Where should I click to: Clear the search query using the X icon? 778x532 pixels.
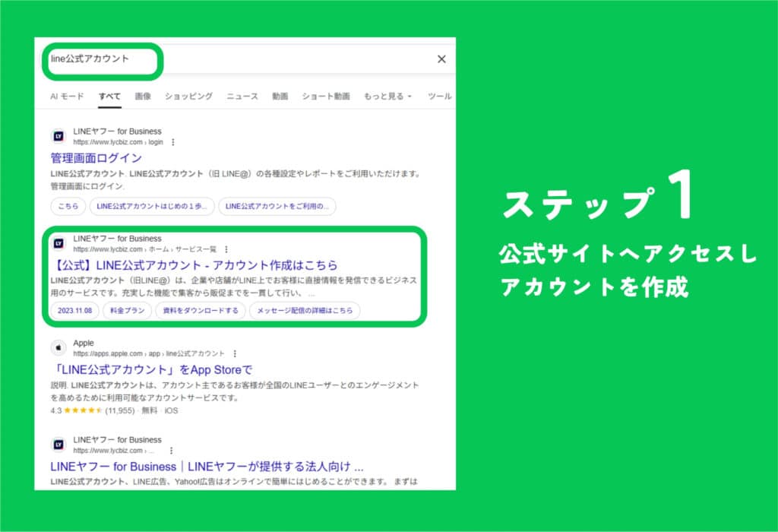point(441,59)
